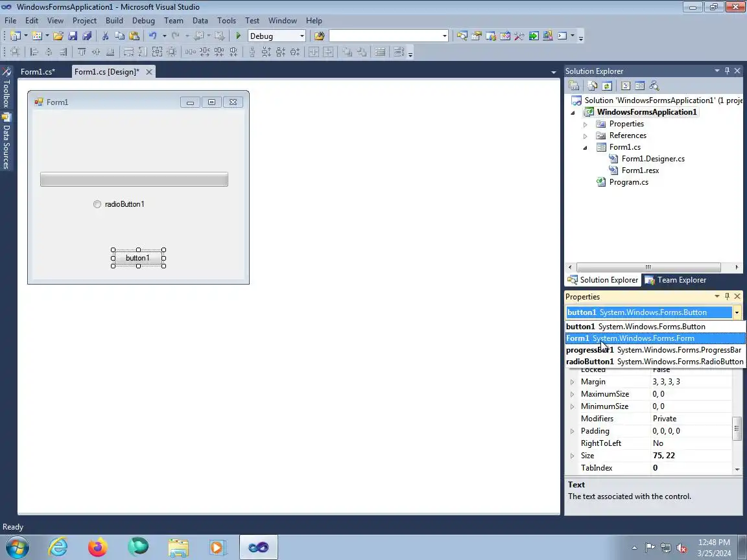The width and height of the screenshot is (747, 560).
Task: Click the New Project toolbar icon
Action: point(16,36)
